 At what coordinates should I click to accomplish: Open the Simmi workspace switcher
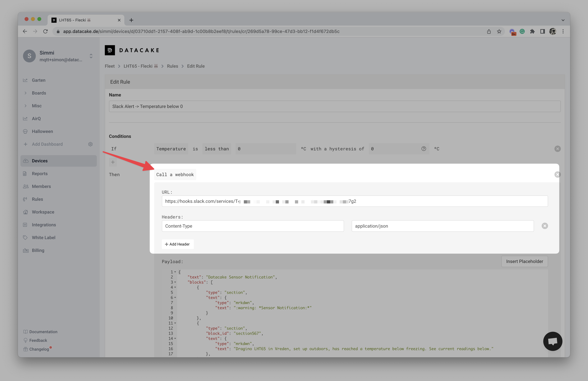pos(91,56)
